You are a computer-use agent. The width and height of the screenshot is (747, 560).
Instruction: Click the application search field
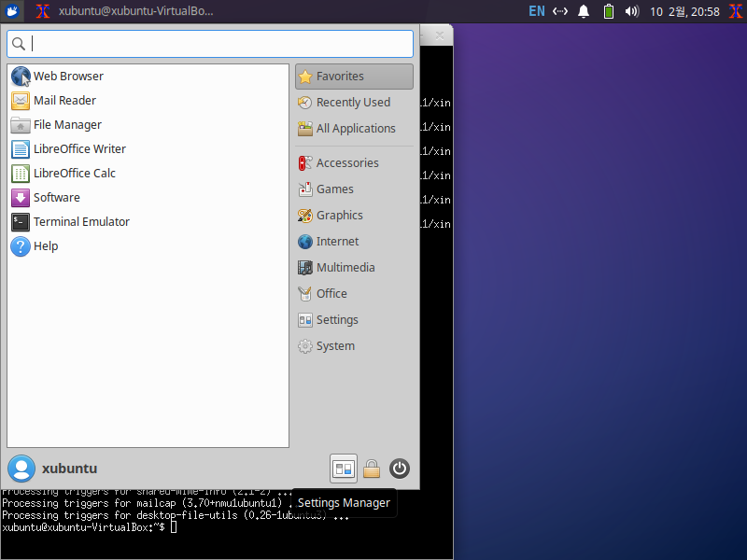[x=210, y=44]
